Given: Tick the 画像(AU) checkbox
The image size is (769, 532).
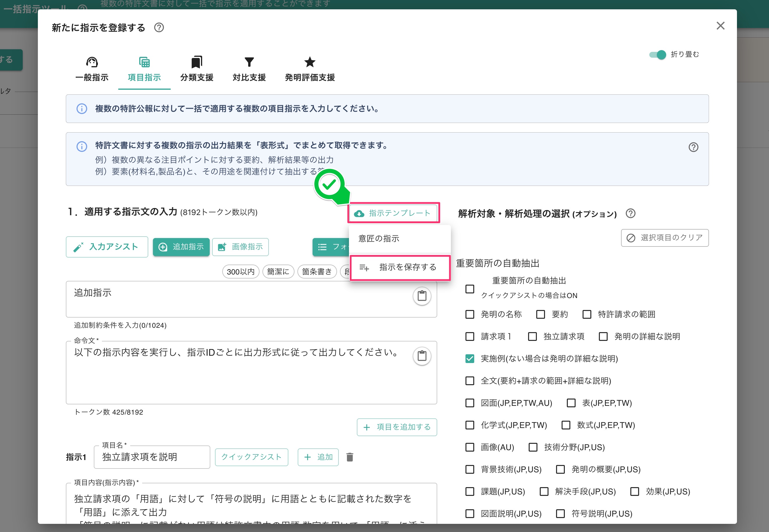Looking at the screenshot, I should (x=470, y=447).
